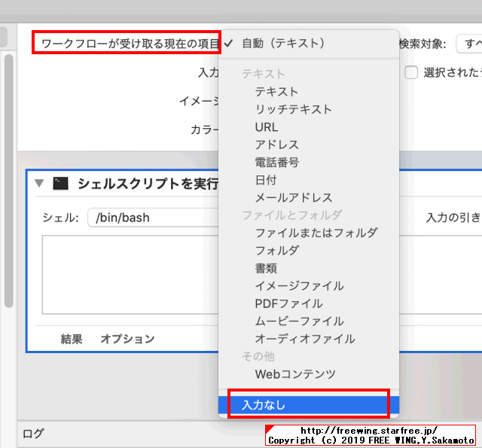Toggle the '選択された' checkbox
The height and width of the screenshot is (448, 482).
point(411,72)
